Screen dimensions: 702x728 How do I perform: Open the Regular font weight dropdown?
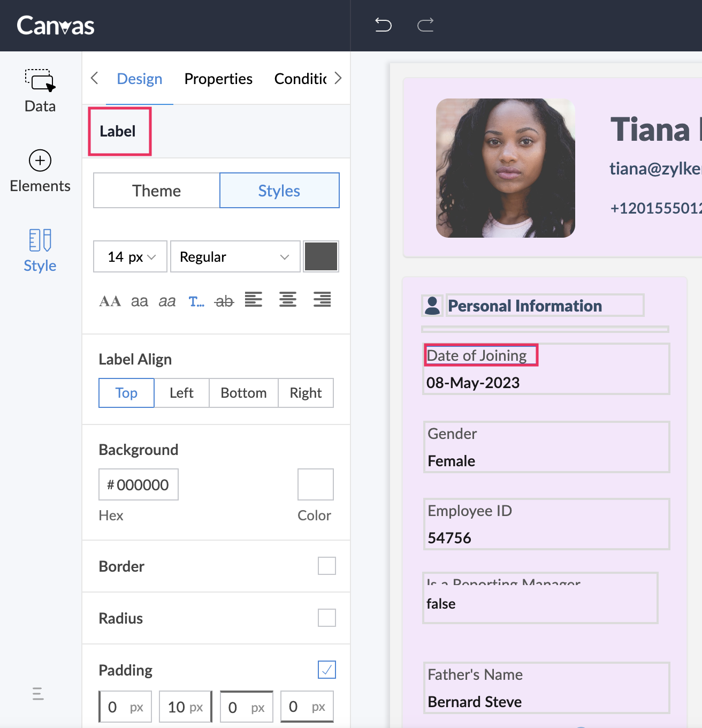point(235,257)
